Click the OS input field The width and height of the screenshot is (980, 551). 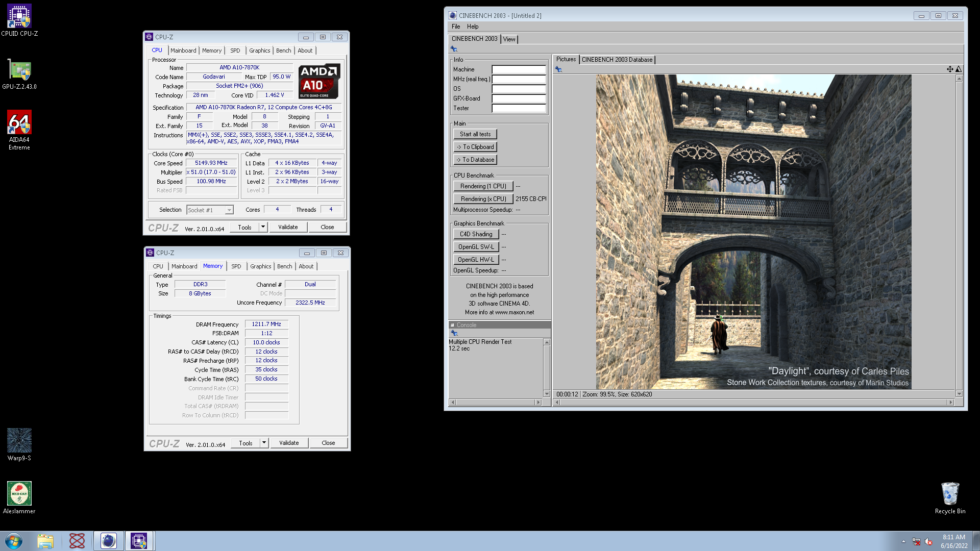point(519,89)
